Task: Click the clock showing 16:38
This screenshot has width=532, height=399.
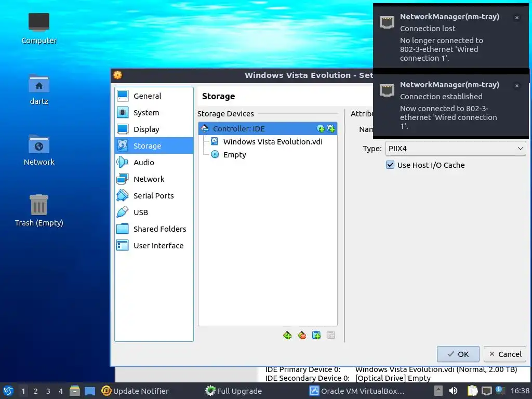Action: 520,391
